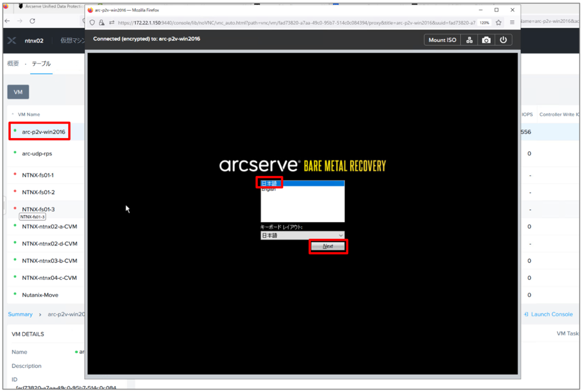Select the NTNX-ntnx04-c-CVM row
582x392 pixels.
(49, 278)
